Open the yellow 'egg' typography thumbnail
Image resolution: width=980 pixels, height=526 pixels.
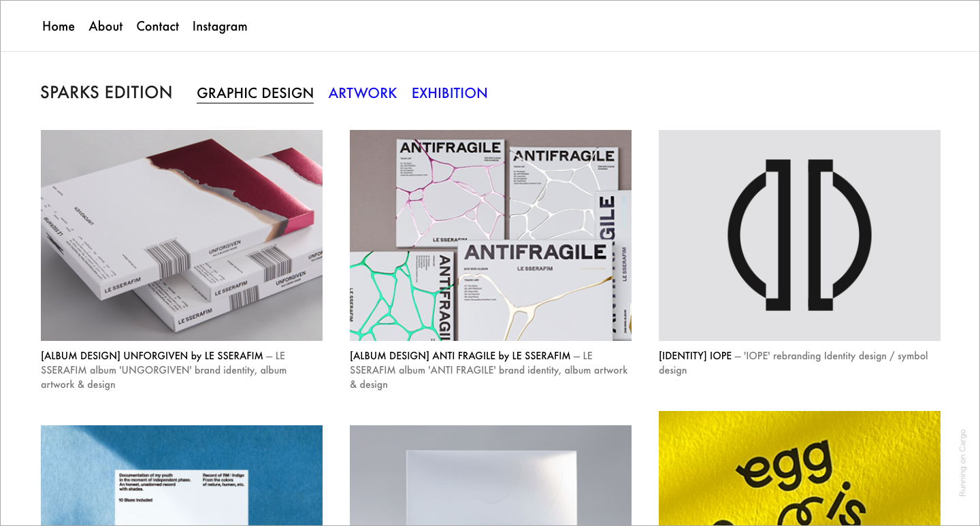coord(800,468)
